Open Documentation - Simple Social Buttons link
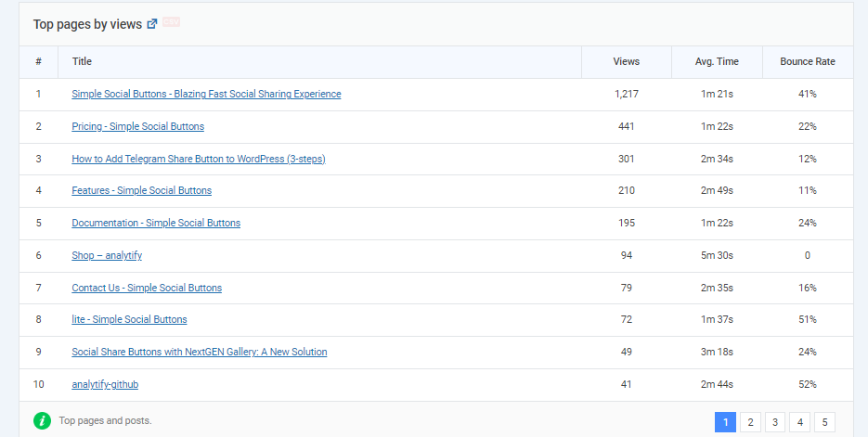 [x=156, y=223]
